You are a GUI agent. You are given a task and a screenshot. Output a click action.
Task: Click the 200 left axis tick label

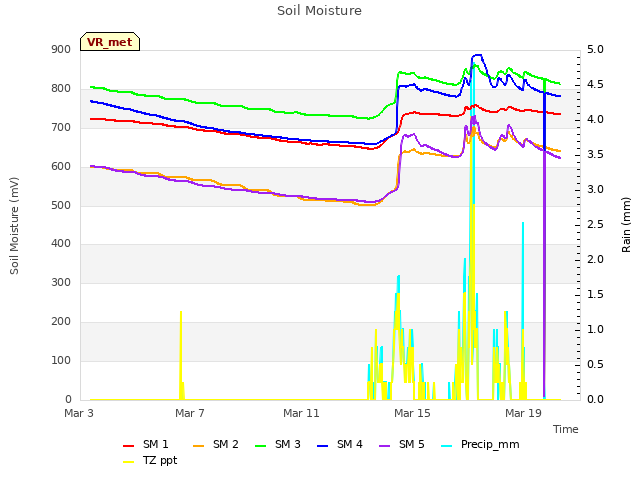coord(61,321)
